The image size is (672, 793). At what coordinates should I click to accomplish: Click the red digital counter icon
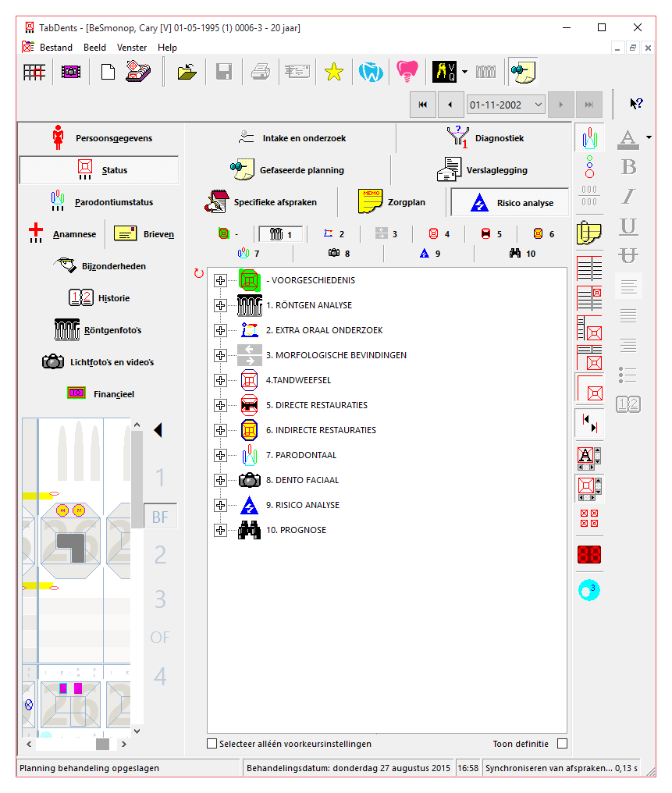(x=589, y=555)
